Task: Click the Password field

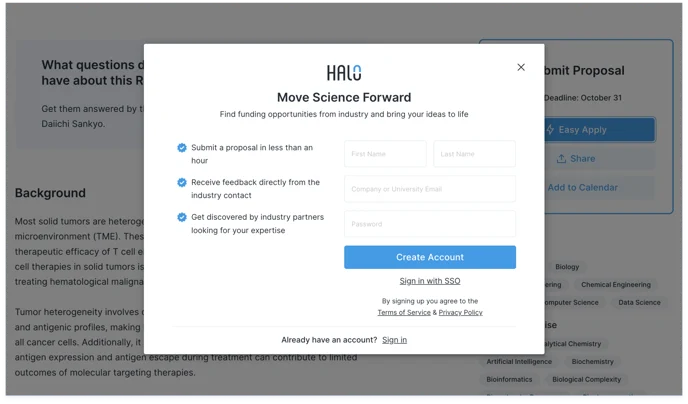Action: 430,224
